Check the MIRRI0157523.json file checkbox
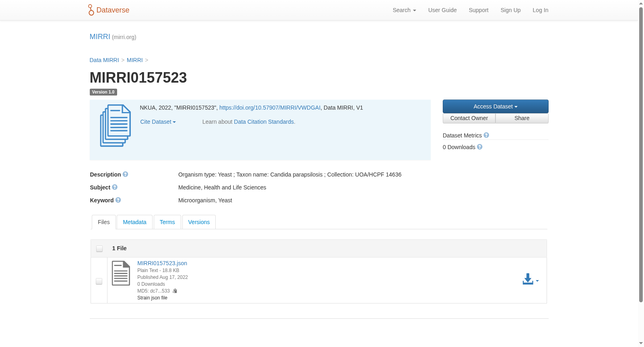This screenshot has width=644, height=347. 99,281
